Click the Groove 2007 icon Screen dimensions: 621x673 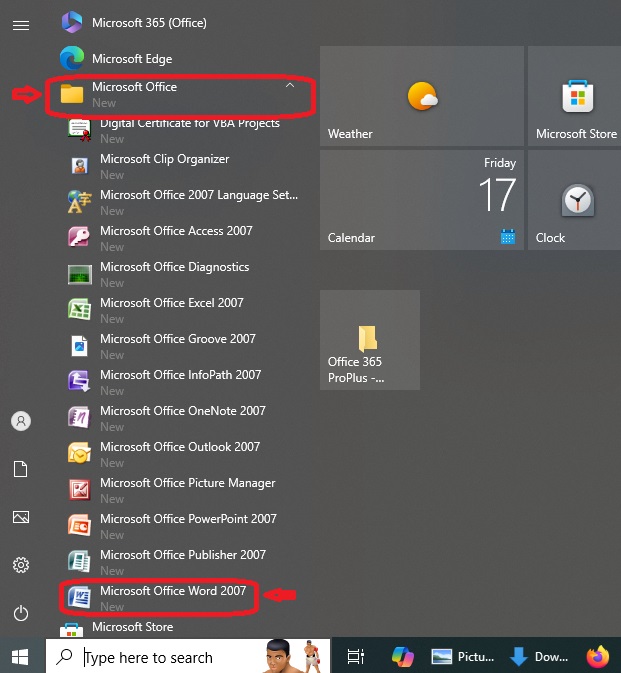79,346
